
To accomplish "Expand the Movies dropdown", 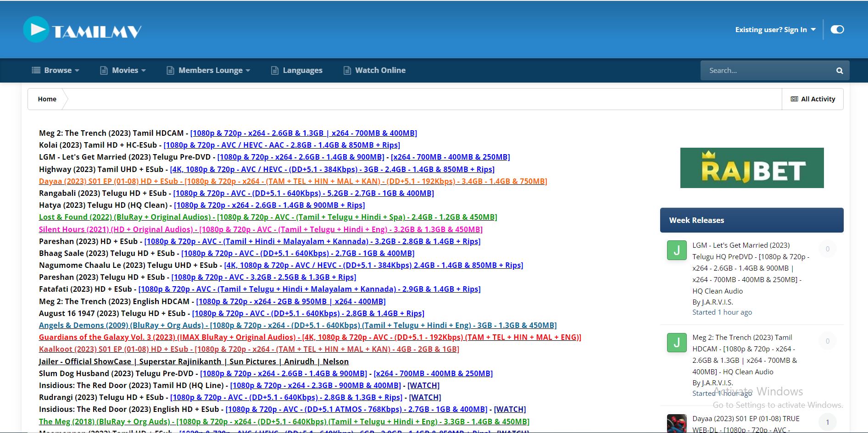I will (125, 70).
